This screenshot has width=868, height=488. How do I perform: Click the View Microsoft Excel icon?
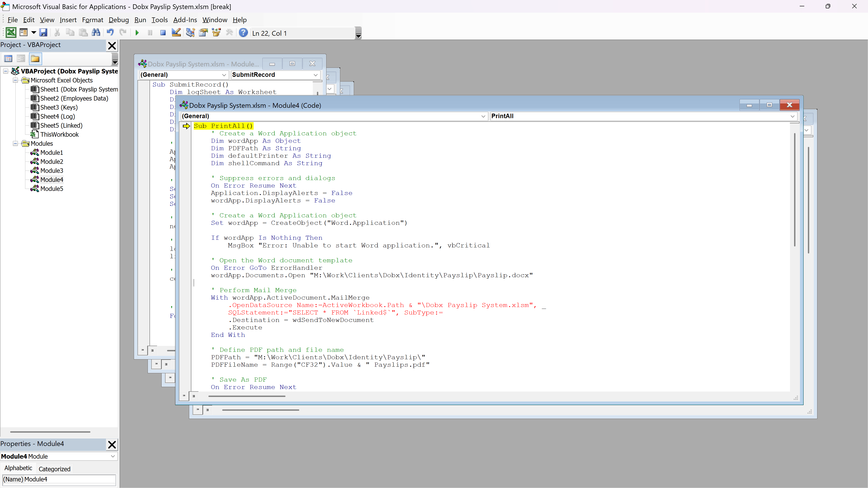pyautogui.click(x=11, y=33)
